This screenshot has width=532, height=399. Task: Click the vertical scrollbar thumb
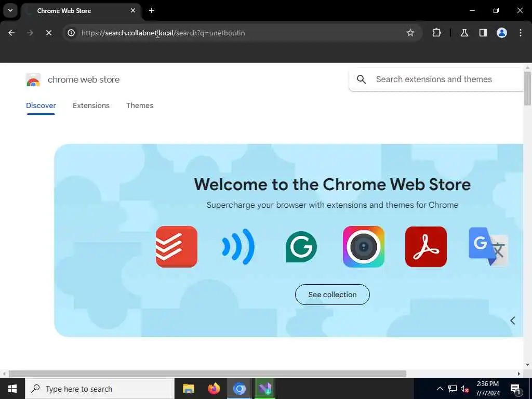click(527, 88)
